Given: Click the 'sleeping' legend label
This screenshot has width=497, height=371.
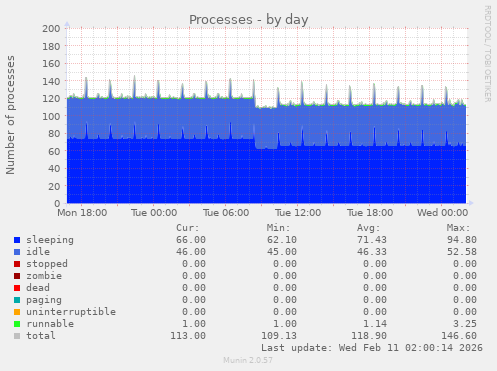Looking at the screenshot, I should (50, 240).
